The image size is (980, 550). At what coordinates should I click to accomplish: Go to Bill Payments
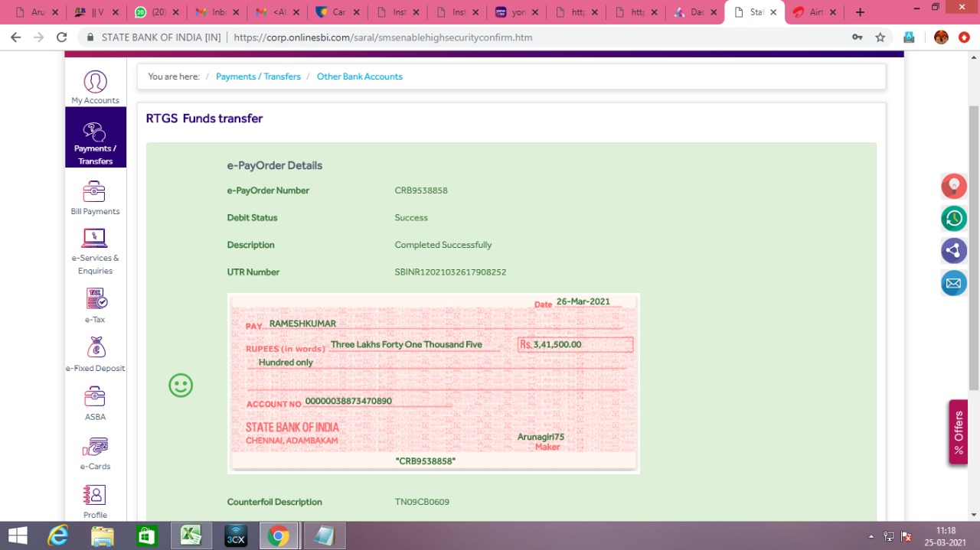pyautogui.click(x=95, y=198)
